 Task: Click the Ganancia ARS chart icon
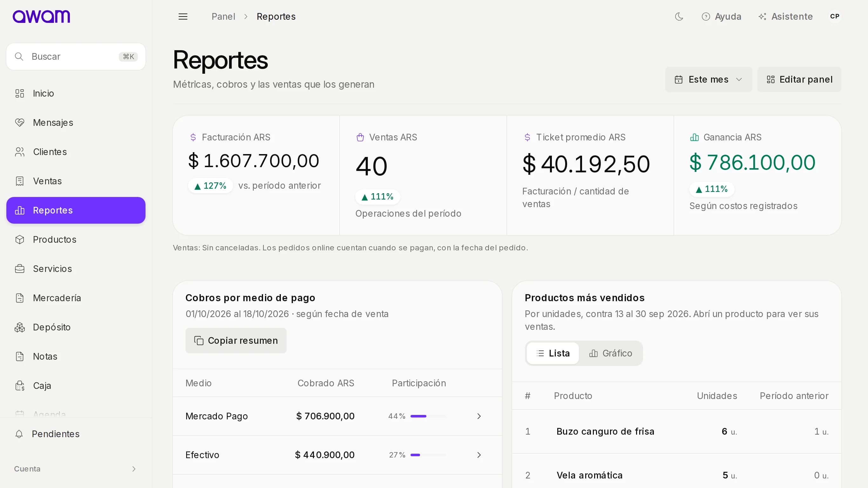click(x=695, y=137)
